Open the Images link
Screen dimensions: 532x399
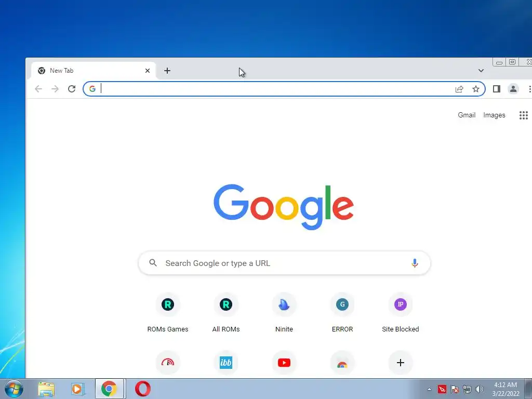coord(494,115)
